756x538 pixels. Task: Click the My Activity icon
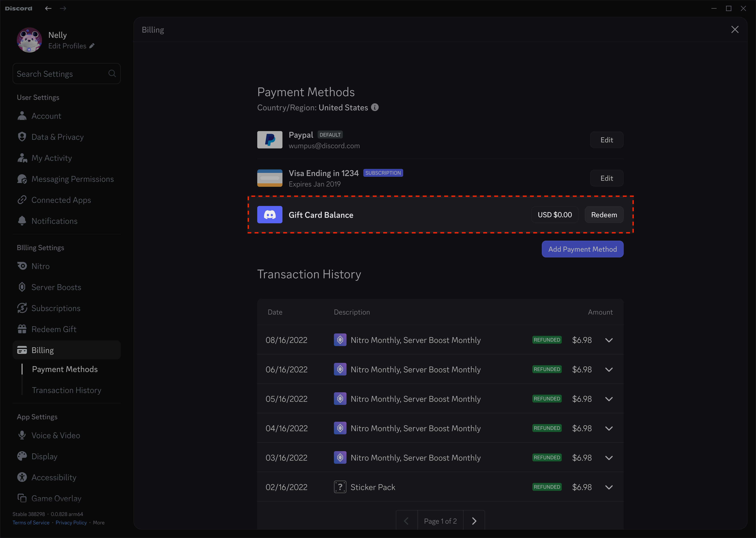point(22,158)
